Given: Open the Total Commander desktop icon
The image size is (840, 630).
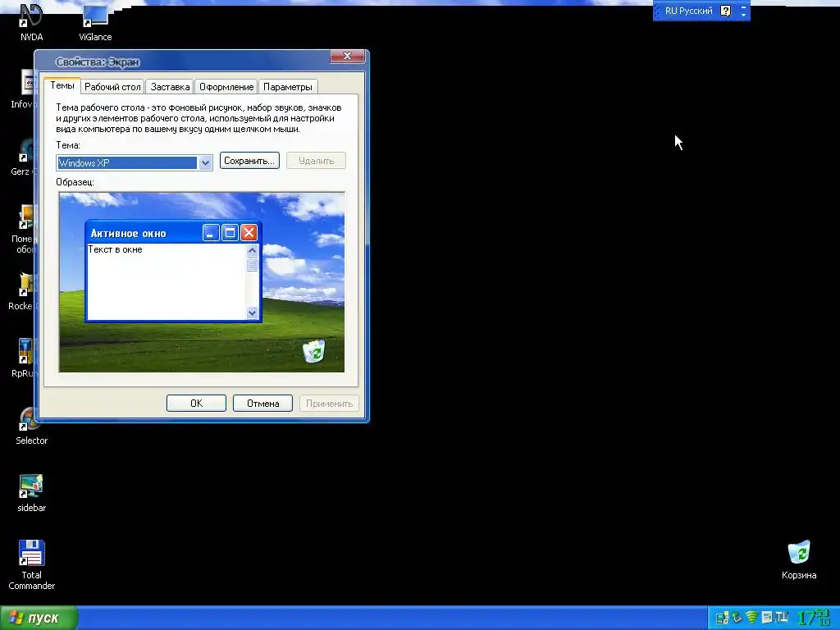Looking at the screenshot, I should [x=31, y=564].
